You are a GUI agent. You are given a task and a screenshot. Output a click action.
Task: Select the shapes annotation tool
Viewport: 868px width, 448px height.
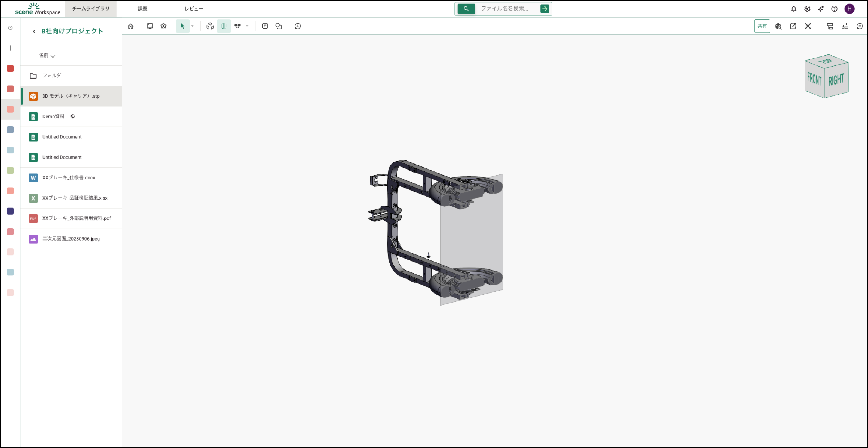pyautogui.click(x=279, y=26)
